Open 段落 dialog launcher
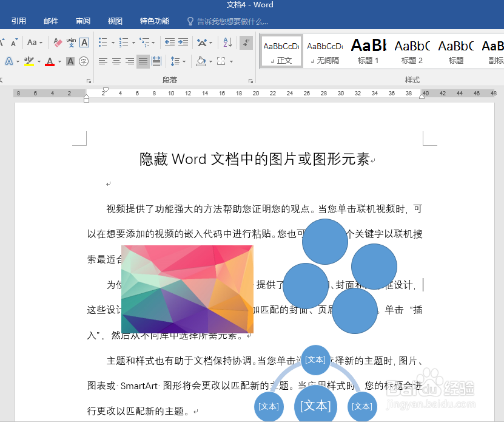This screenshot has width=504, height=422. (250, 81)
